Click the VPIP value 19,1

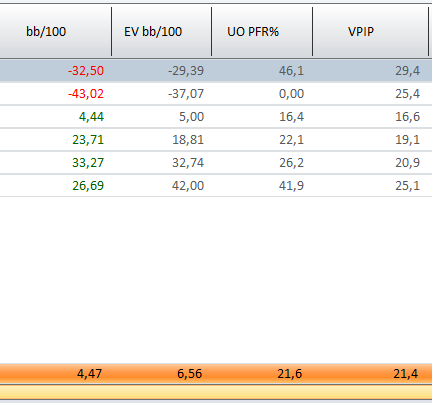[407, 140]
